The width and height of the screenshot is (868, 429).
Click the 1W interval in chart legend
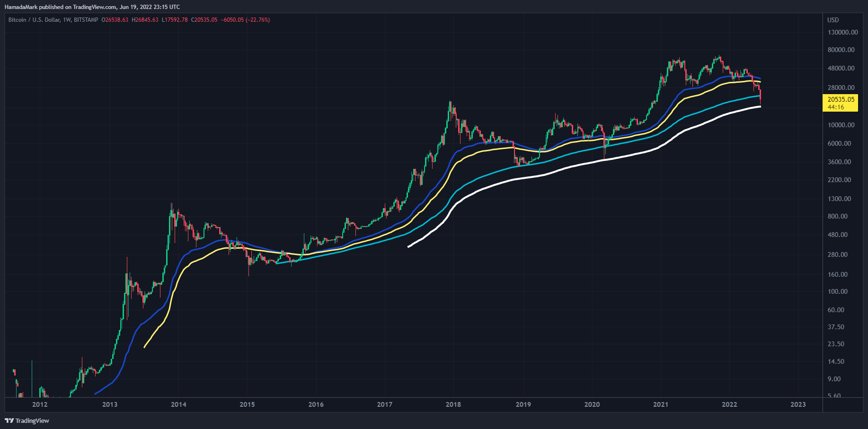pyautogui.click(x=67, y=20)
